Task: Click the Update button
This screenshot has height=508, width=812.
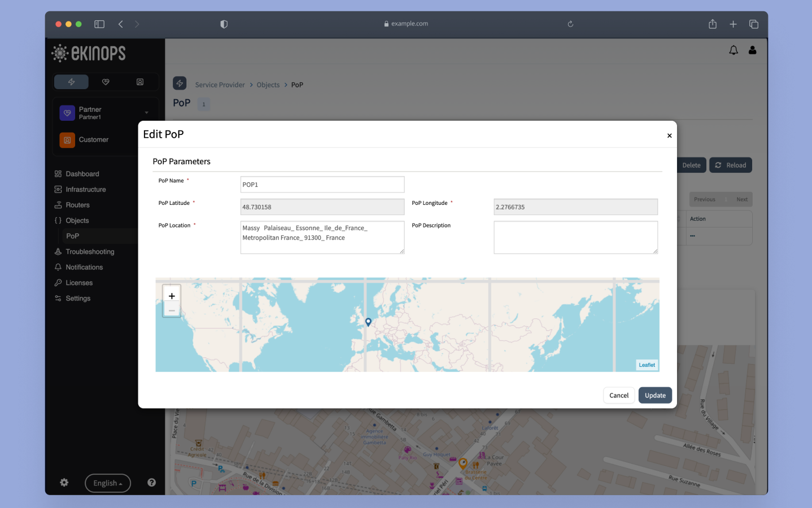Action: [655, 395]
